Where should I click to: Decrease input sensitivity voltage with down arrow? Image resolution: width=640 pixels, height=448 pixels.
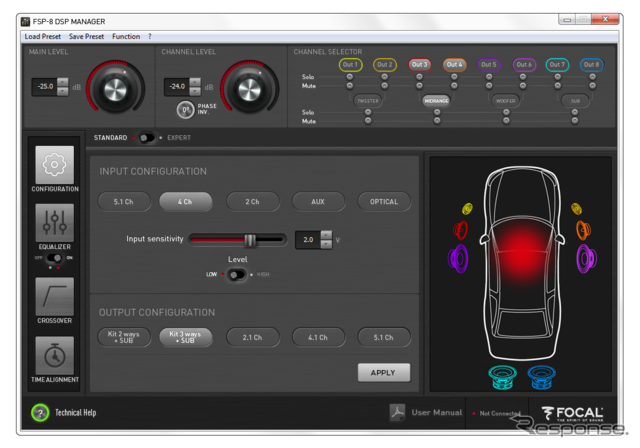pos(326,244)
